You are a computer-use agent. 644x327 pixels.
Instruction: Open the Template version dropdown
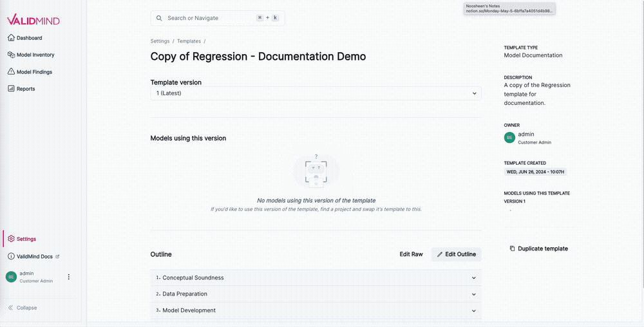click(316, 93)
